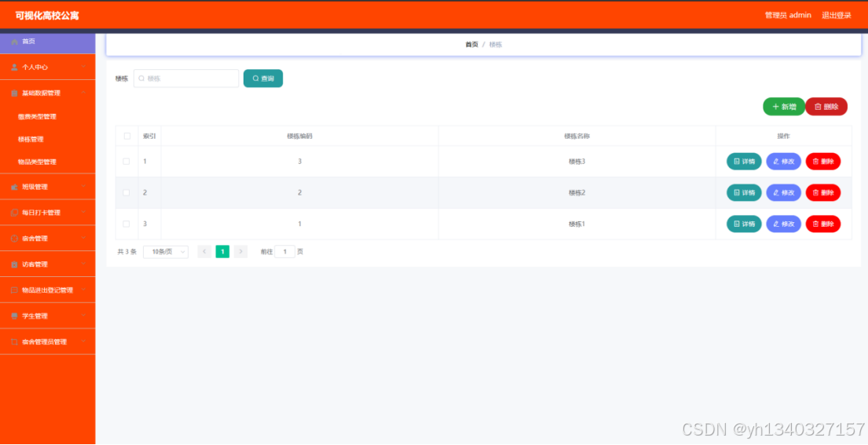Click the 详情 icon in the 楼栋1 row
868x445 pixels.
pos(737,224)
